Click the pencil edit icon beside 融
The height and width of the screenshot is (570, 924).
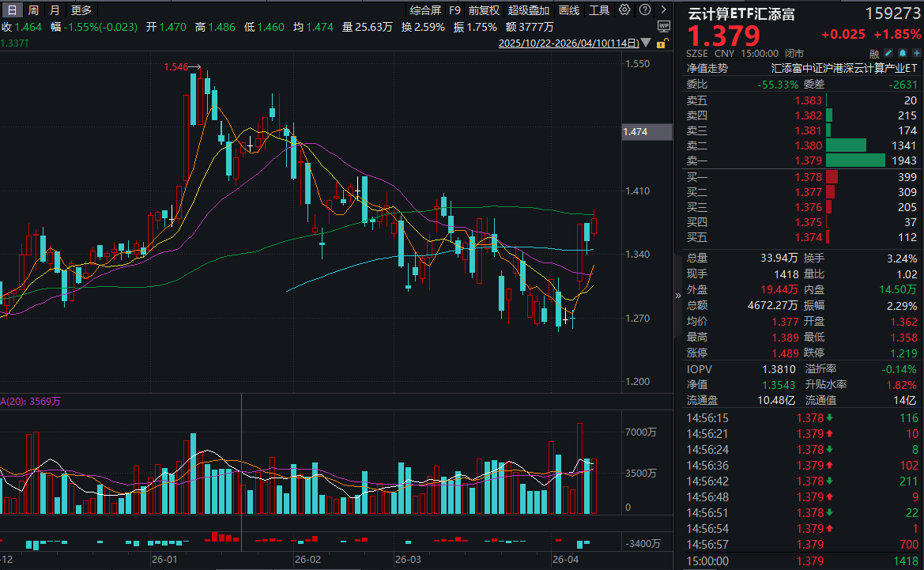click(888, 51)
